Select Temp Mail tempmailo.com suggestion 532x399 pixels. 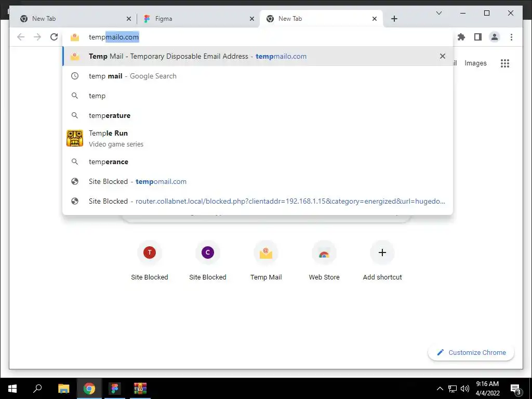click(258, 56)
